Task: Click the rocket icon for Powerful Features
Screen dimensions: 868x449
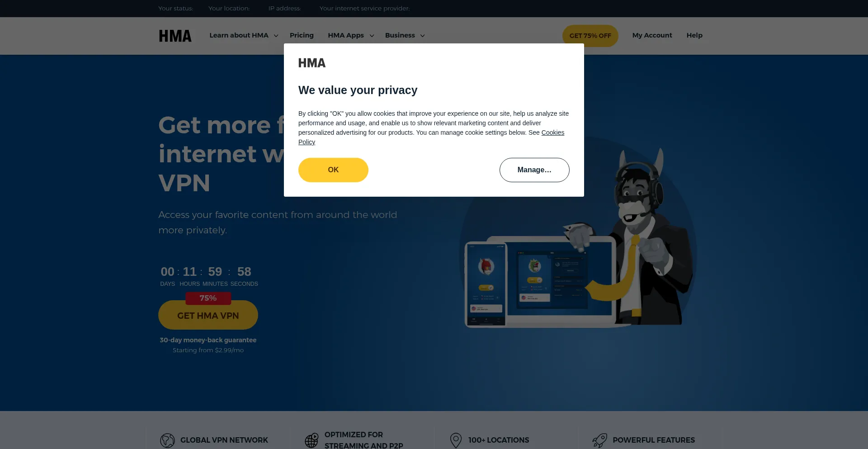Action: coord(600,440)
